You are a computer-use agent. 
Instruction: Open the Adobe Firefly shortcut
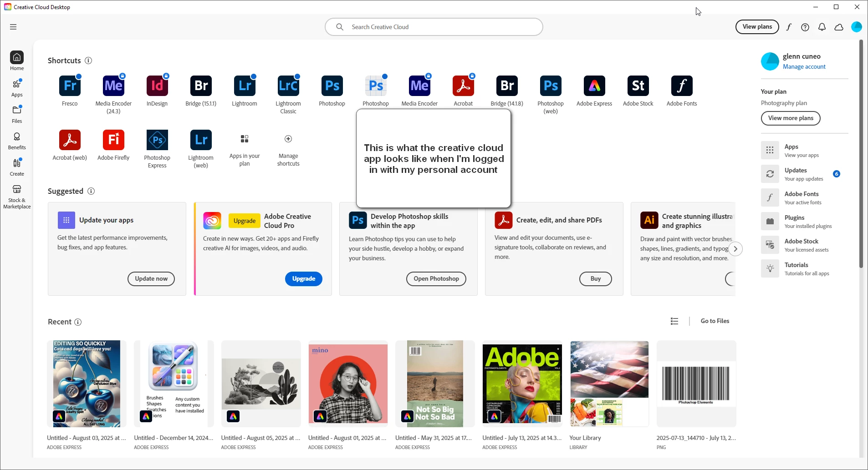click(113, 140)
